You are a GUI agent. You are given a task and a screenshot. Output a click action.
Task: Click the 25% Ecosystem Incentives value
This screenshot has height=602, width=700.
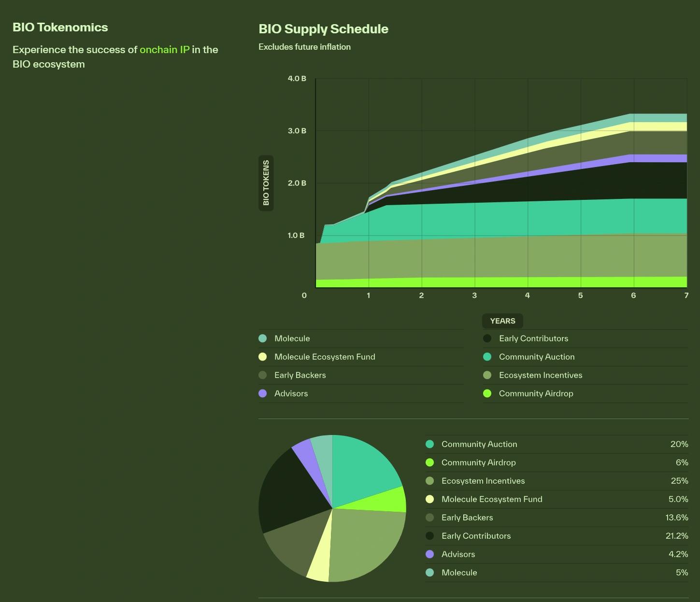pos(679,481)
